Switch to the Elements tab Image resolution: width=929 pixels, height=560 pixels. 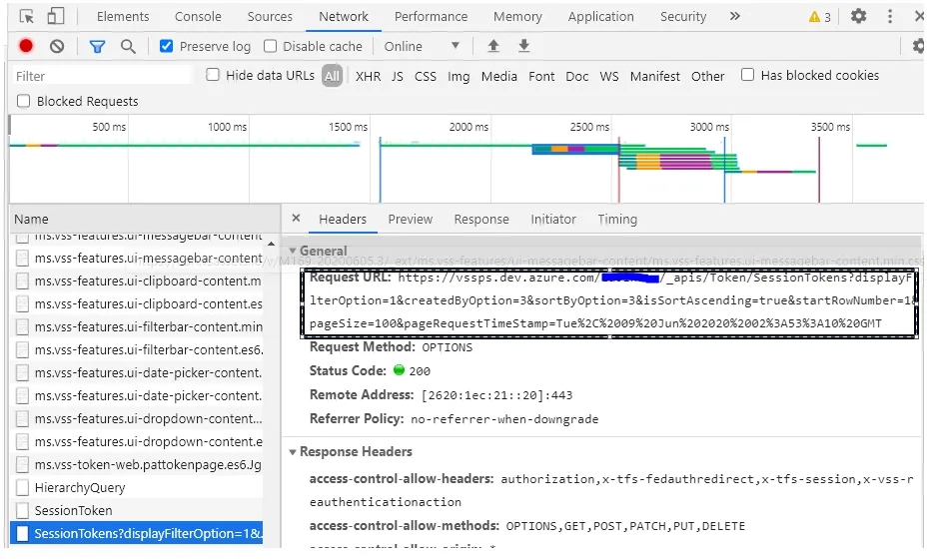(123, 17)
